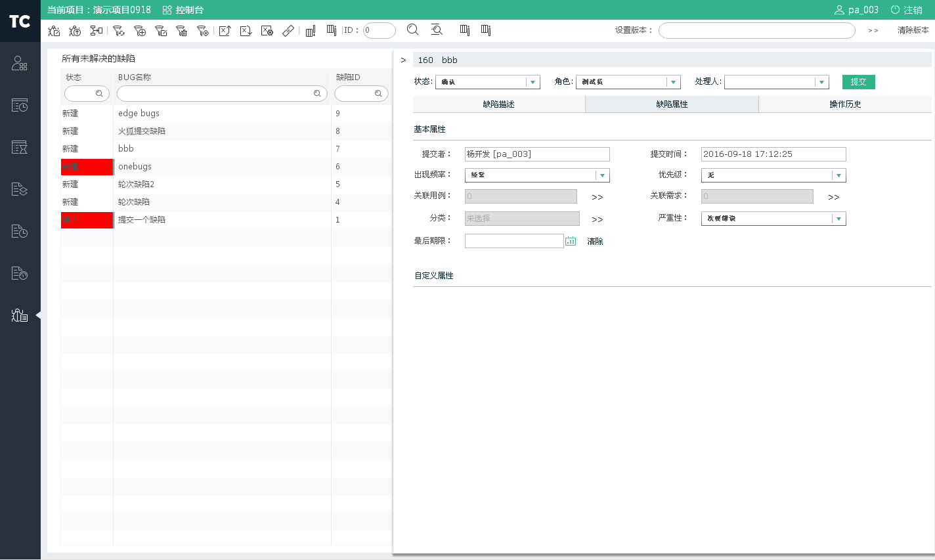Click the magnifier search icon beside ID field
The width and height of the screenshot is (935, 560).
(413, 30)
